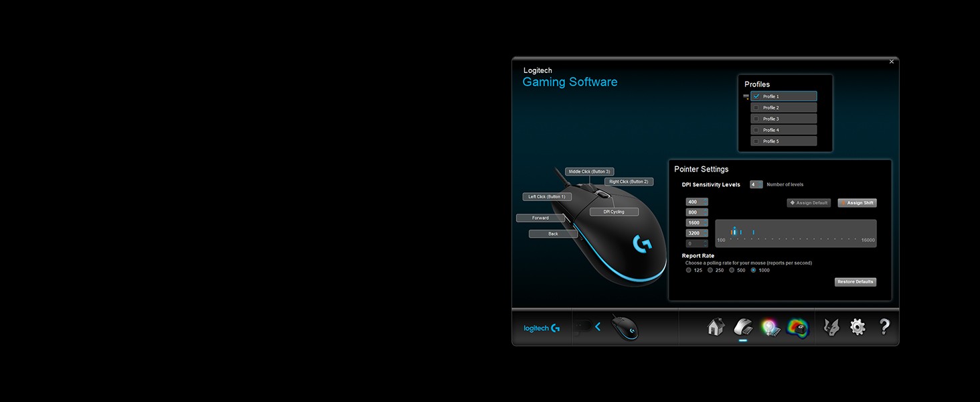The image size is (980, 402).
Task: Select the 125 polling rate option
Action: (x=689, y=271)
